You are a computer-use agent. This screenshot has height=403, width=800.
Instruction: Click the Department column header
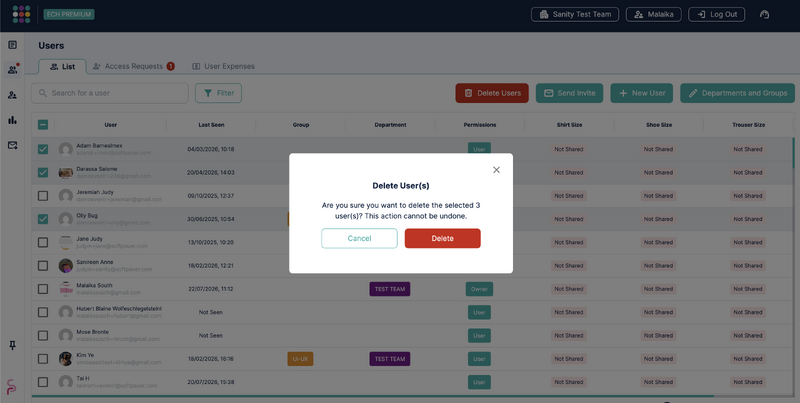[x=390, y=125]
